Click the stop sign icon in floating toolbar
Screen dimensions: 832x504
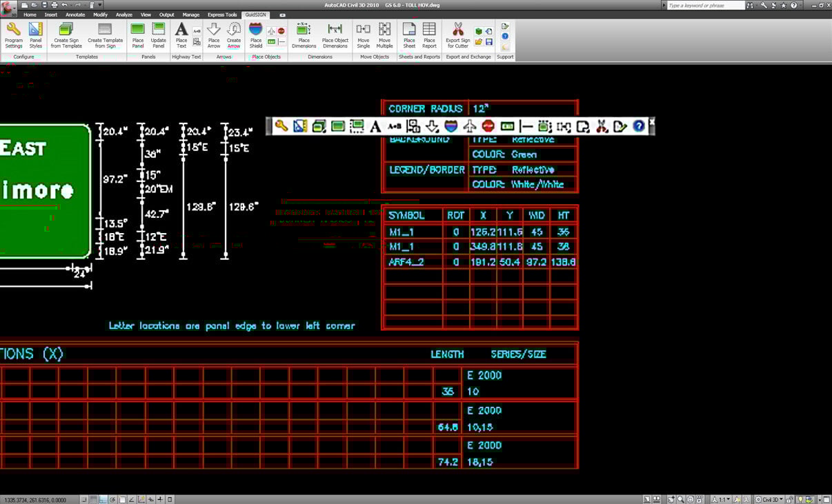coord(488,126)
